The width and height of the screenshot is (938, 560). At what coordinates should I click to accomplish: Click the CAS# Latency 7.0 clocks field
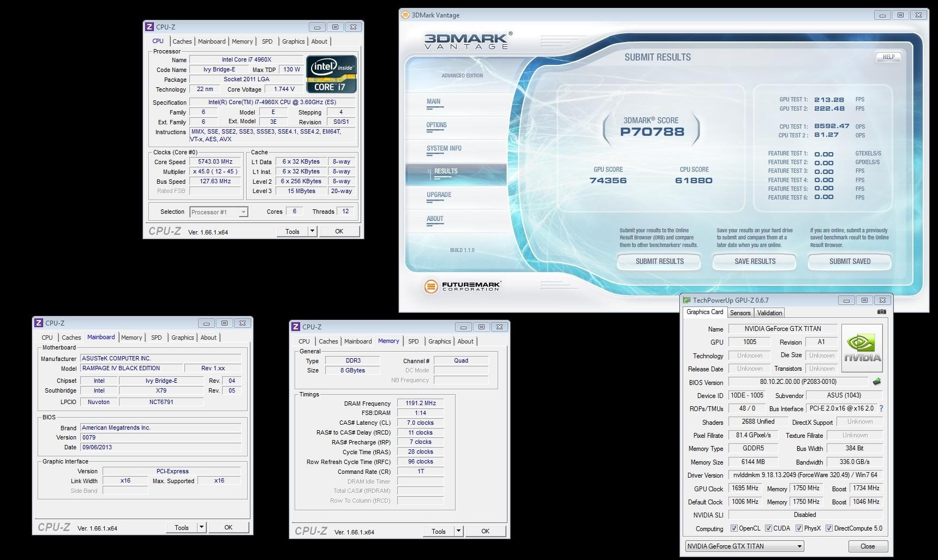tap(421, 423)
